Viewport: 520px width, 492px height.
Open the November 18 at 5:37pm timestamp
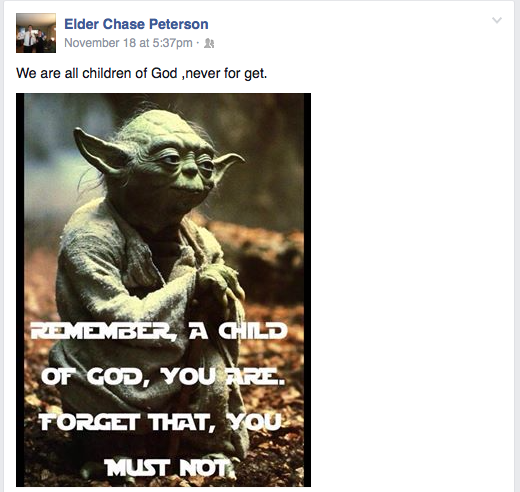pos(128,43)
